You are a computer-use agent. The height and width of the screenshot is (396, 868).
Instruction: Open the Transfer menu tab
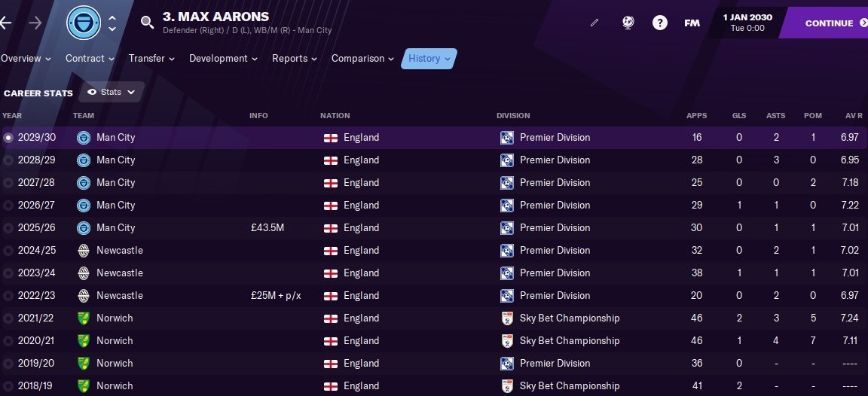(151, 58)
